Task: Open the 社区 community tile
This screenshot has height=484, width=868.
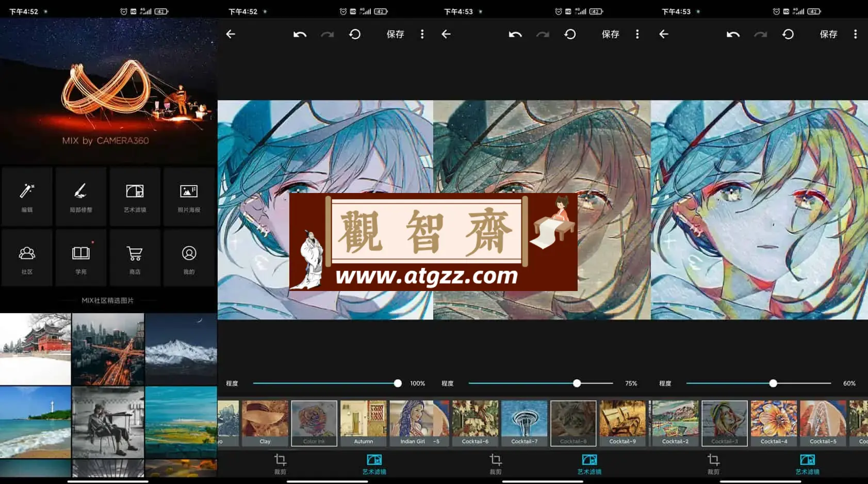Action: tap(27, 258)
